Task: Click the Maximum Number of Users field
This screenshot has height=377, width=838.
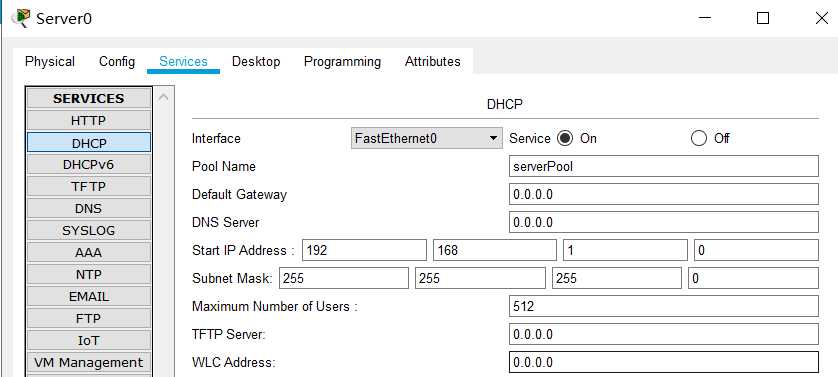Action: 664,306
